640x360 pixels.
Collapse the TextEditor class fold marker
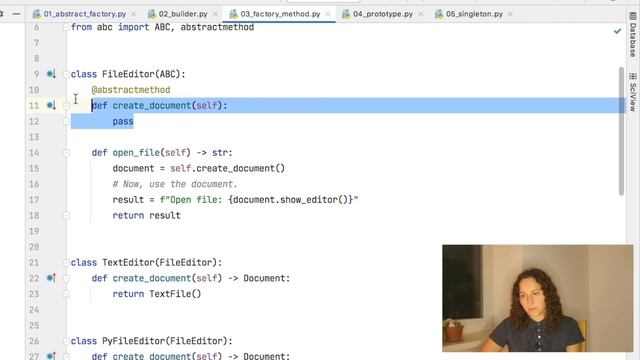pos(66,262)
